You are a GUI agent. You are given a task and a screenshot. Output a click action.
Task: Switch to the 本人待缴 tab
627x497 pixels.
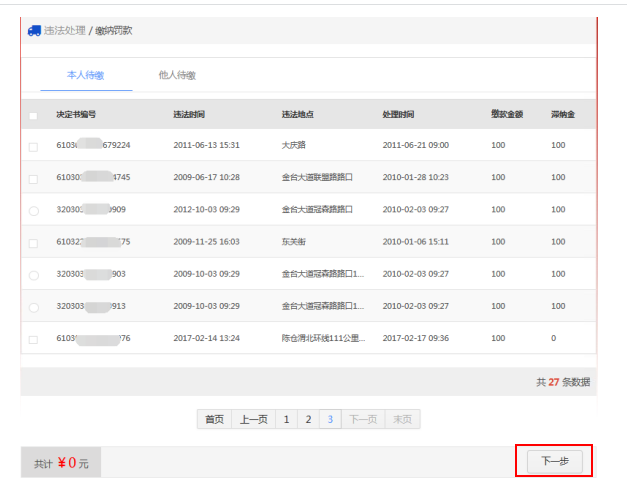[x=85, y=75]
